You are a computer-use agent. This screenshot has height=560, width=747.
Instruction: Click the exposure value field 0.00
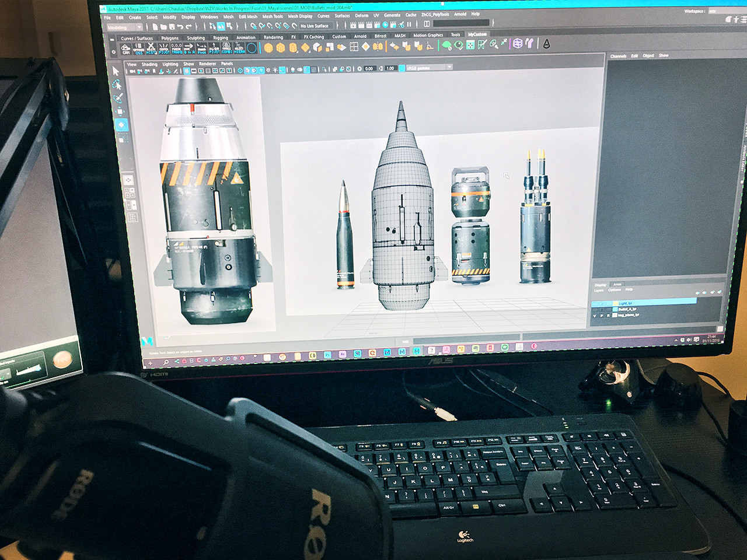pos(369,69)
